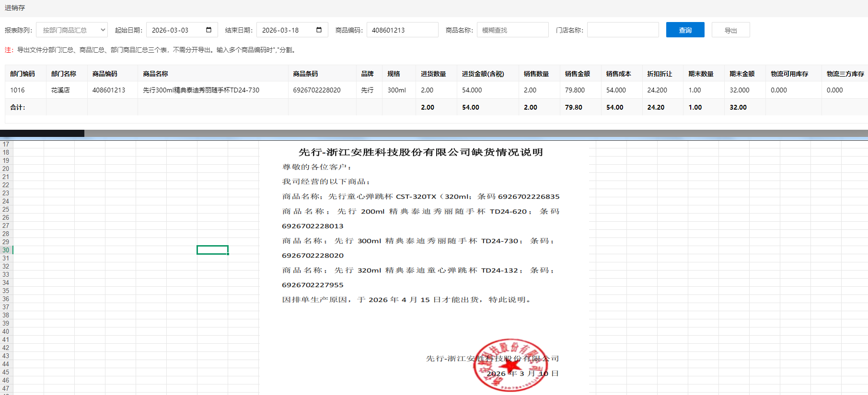The height and width of the screenshot is (395, 868).
Task: Open the end date calendar picker icon
Action: point(319,30)
